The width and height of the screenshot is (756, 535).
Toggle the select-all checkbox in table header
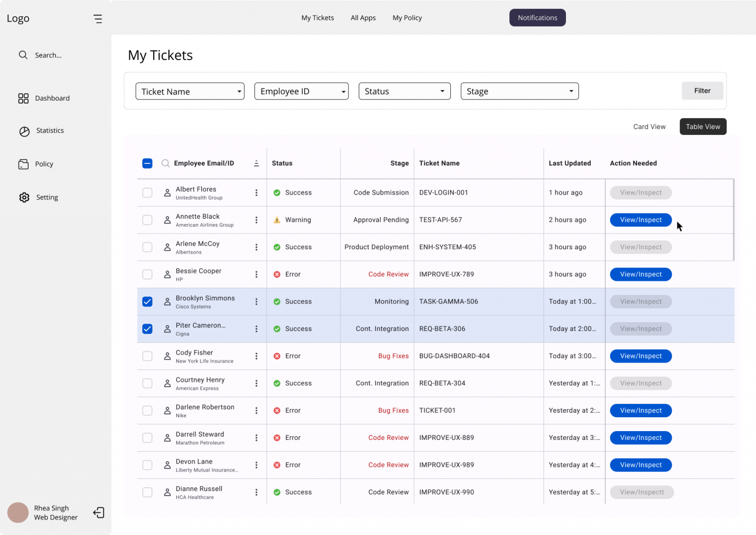tap(147, 164)
